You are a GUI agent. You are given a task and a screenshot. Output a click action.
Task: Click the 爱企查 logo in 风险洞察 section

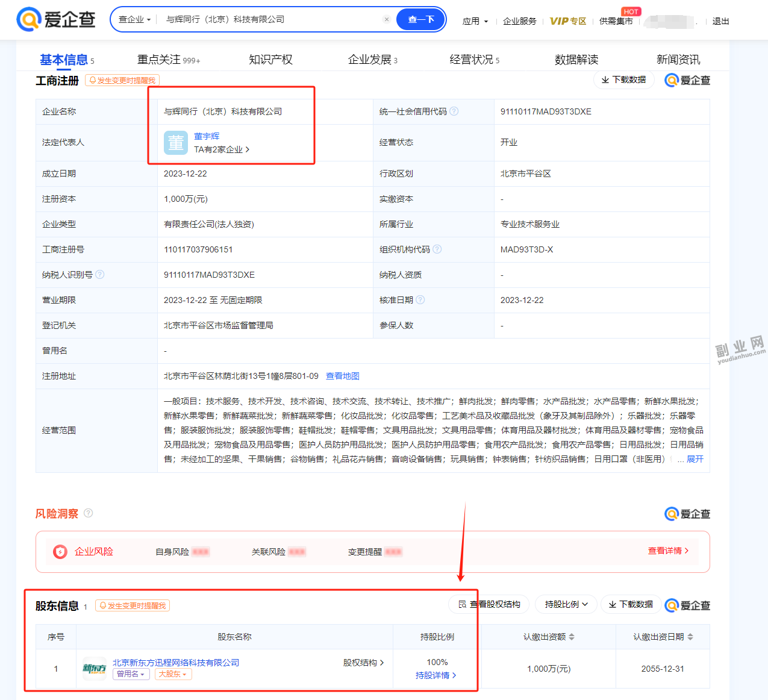(x=687, y=514)
